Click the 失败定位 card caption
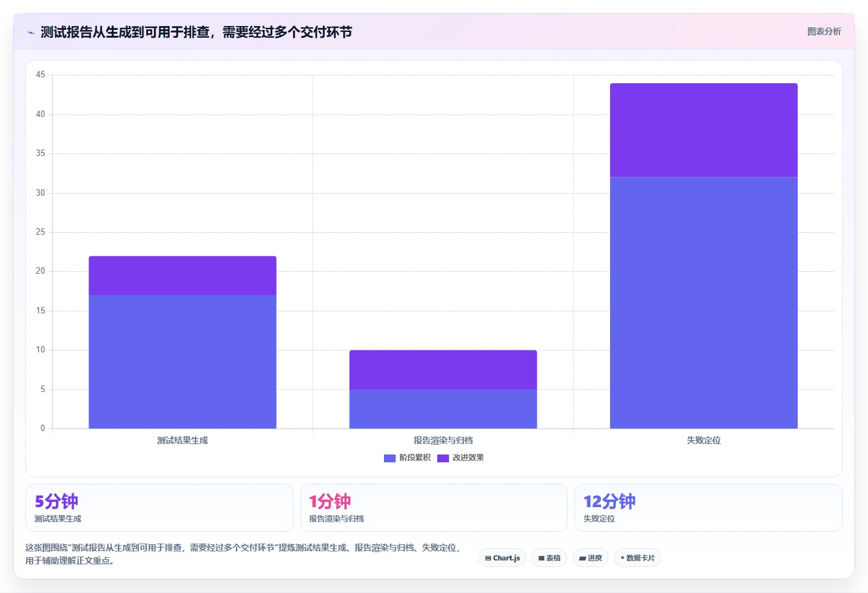868x593 pixels. point(599,519)
